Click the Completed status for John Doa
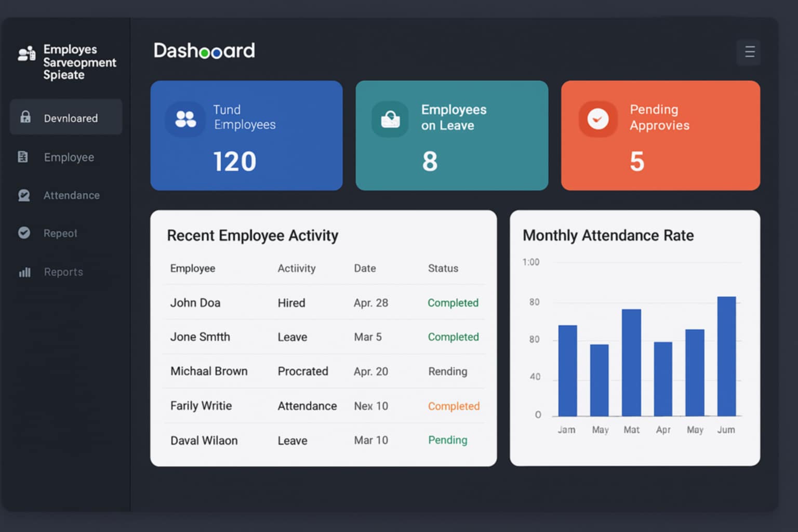 453,303
